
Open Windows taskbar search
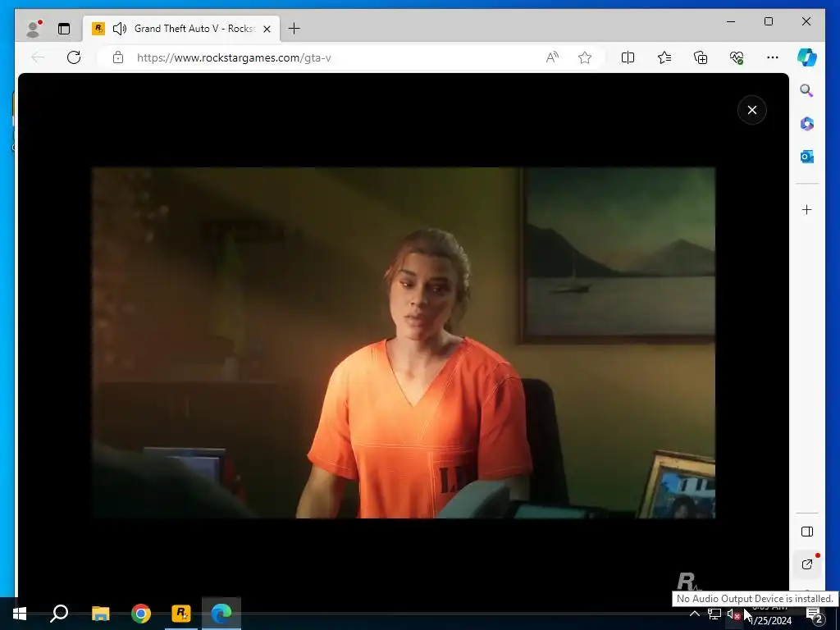59,614
